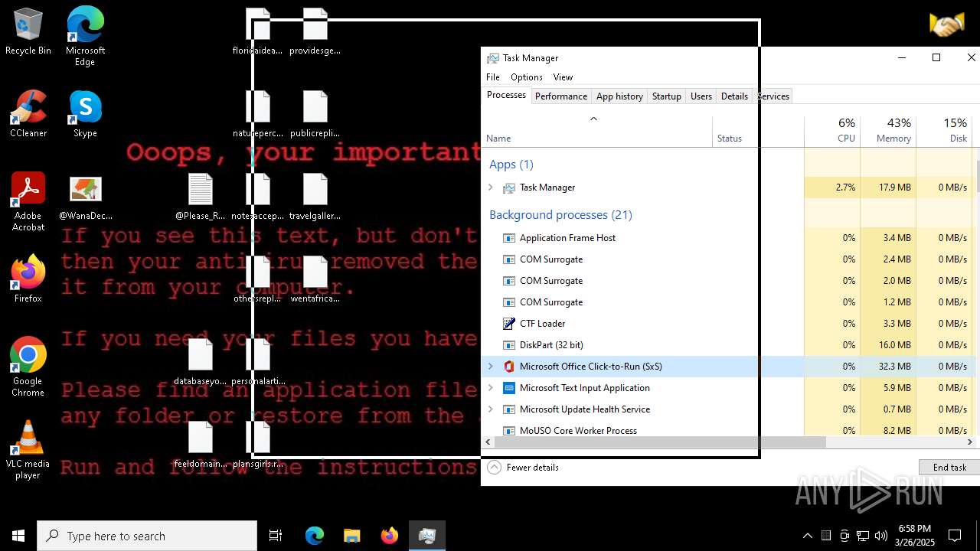Open the notification center icon
The image size is (980, 551).
pyautogui.click(x=955, y=536)
